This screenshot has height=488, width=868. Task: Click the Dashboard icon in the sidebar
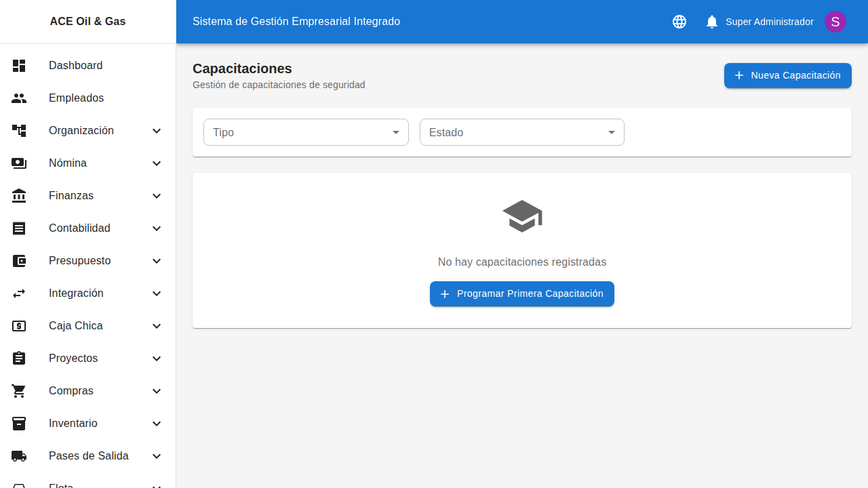tap(19, 66)
